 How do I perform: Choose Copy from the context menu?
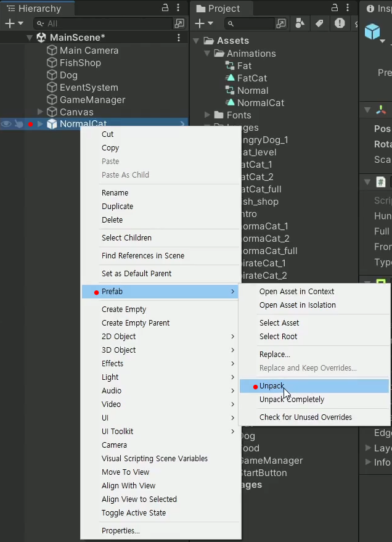pyautogui.click(x=161, y=148)
